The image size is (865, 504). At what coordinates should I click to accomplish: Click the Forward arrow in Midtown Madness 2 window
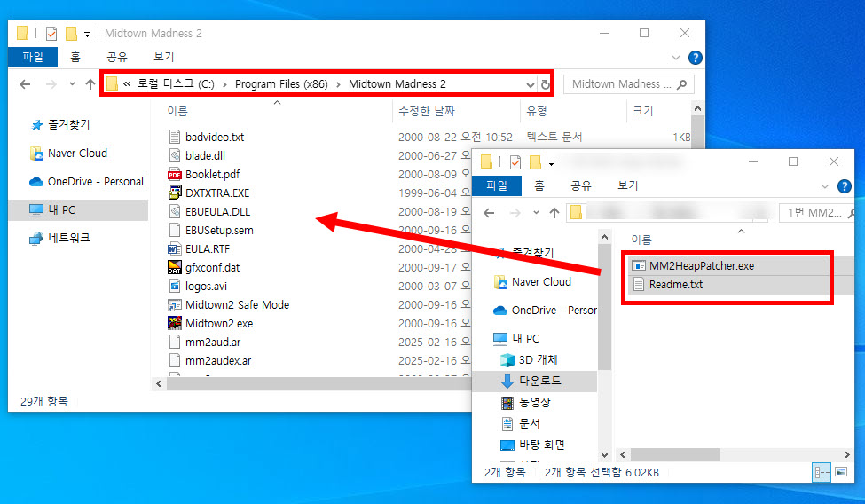(51, 84)
